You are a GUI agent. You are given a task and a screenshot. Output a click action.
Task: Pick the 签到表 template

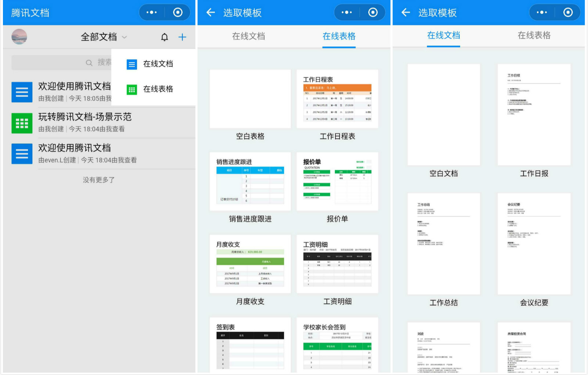pos(250,345)
